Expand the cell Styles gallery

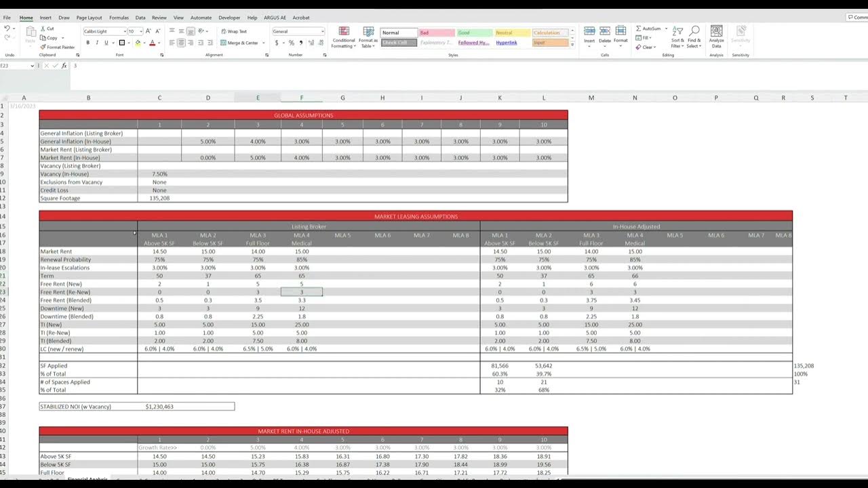tap(572, 45)
